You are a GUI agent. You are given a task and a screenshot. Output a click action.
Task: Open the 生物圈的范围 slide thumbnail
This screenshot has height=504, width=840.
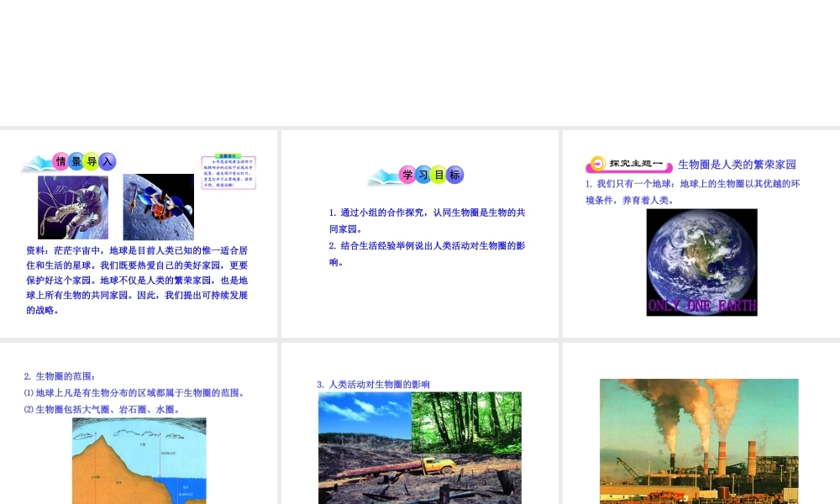coord(139,423)
